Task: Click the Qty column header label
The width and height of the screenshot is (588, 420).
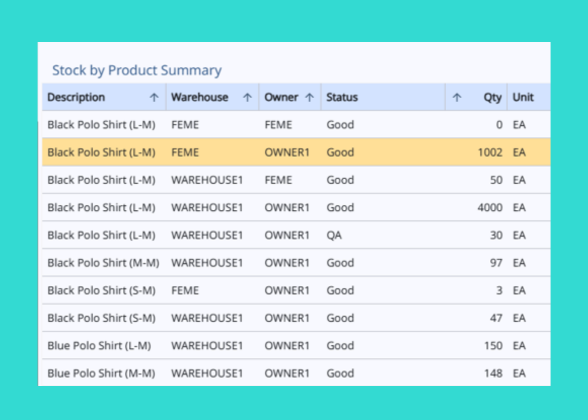Action: pyautogui.click(x=493, y=98)
